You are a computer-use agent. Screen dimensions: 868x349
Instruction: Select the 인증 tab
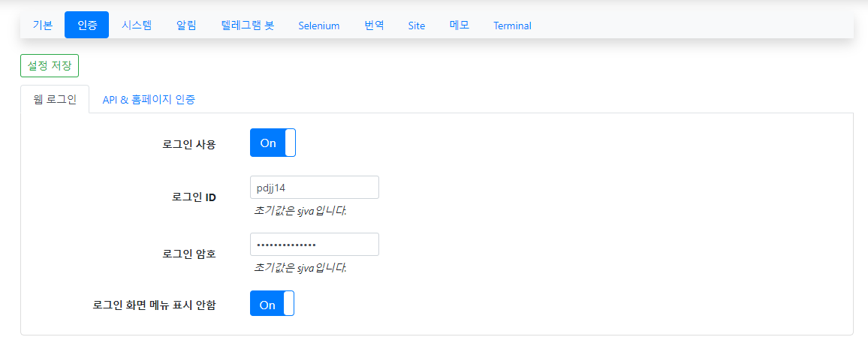click(x=86, y=25)
